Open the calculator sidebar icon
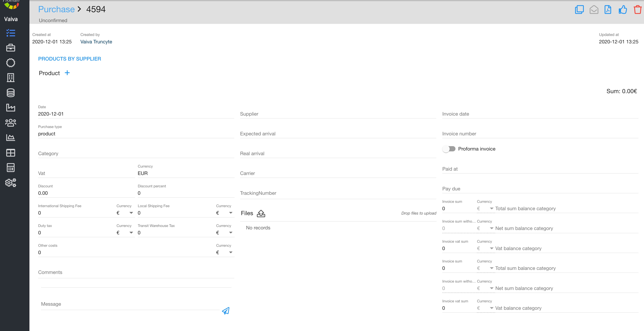 pos(10,168)
